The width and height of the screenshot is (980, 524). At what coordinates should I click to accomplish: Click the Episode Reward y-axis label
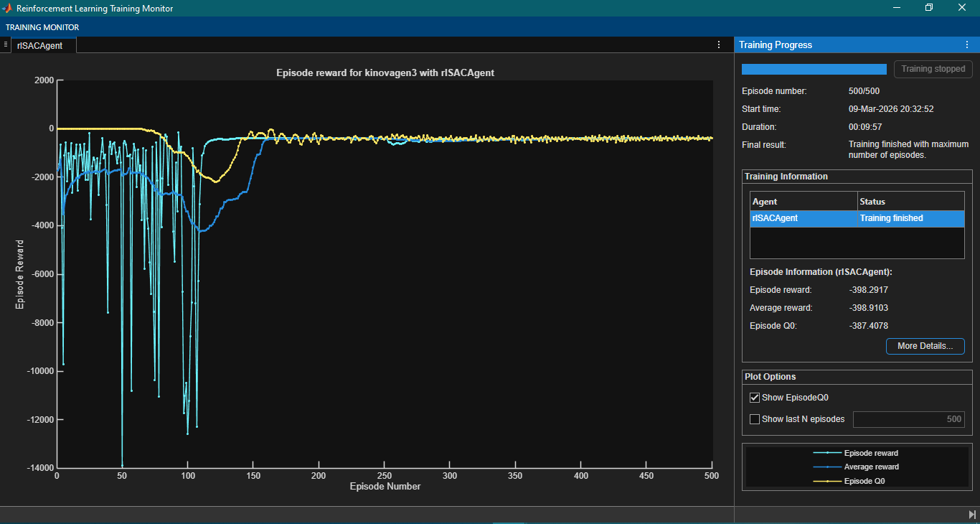[20, 275]
